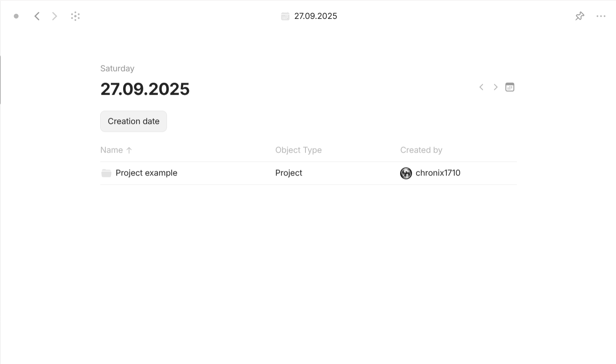Image resolution: width=616 pixels, height=364 pixels.
Task: Open the three-dot more options menu
Action: coord(601,16)
